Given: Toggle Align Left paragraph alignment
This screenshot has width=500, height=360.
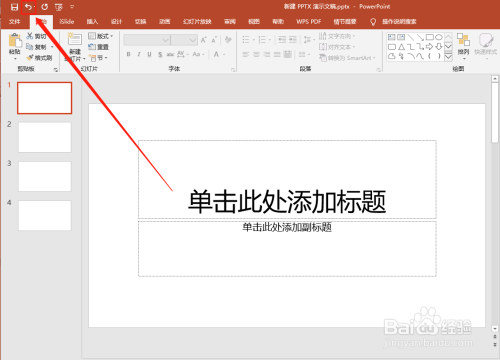Looking at the screenshot, I should click(246, 54).
